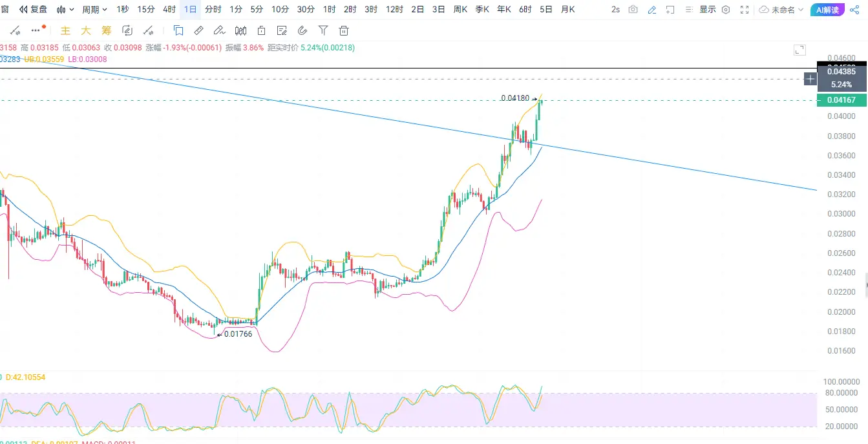Switch to the 3时 timeframe

click(x=371, y=10)
